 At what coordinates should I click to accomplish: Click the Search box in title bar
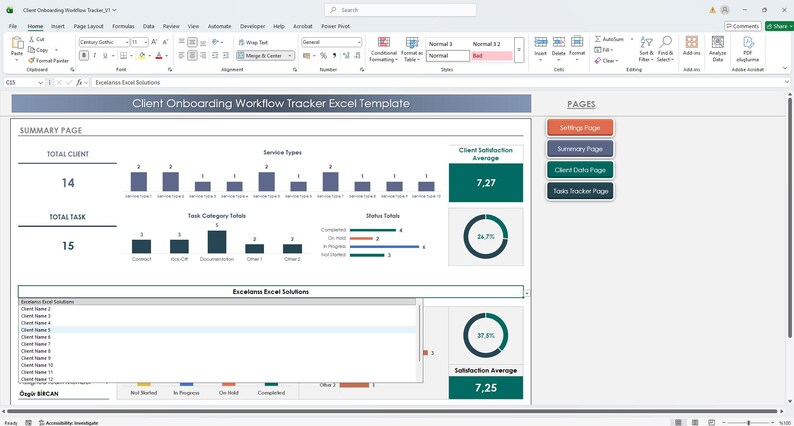[x=400, y=10]
